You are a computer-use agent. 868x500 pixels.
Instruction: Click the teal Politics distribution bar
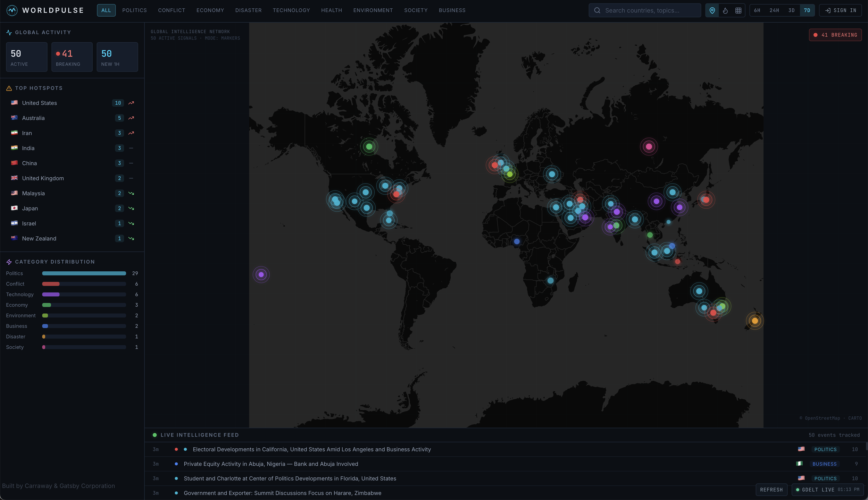(84, 273)
